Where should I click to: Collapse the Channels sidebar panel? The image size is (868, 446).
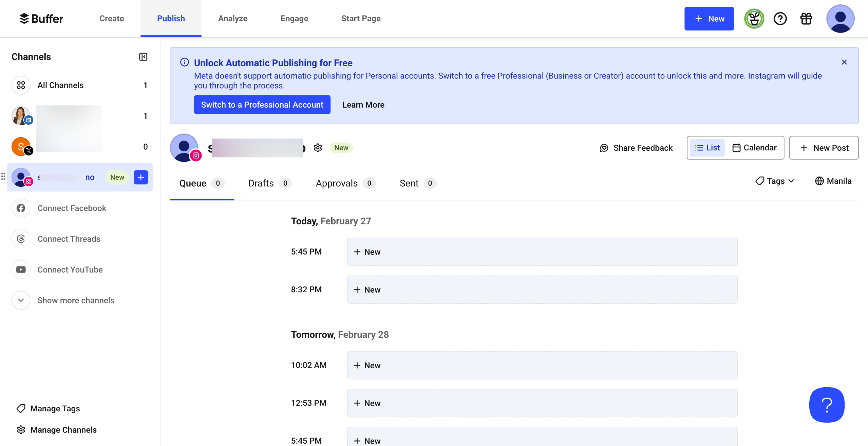point(143,57)
